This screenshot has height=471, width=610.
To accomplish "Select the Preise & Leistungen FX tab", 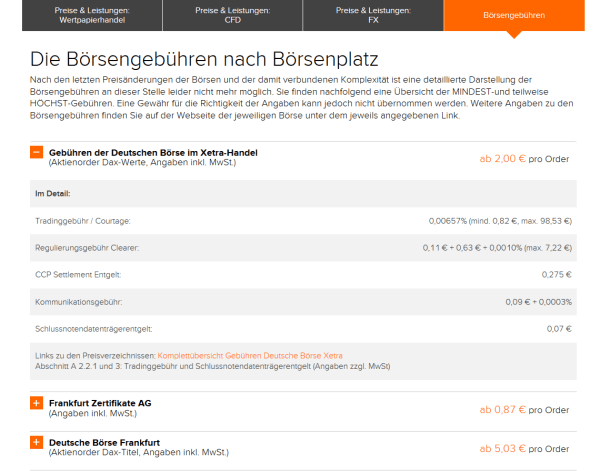I will click(x=373, y=15).
